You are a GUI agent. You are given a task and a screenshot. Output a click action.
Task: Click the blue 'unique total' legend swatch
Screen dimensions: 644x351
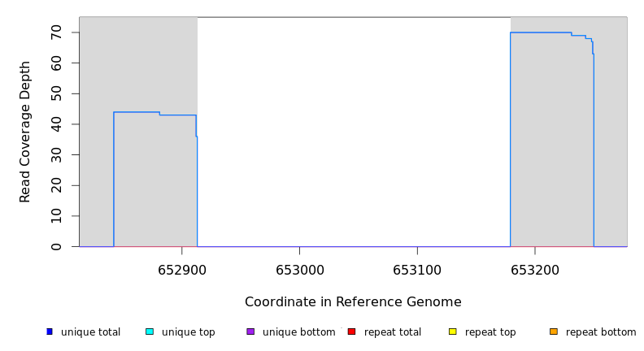[50, 331]
